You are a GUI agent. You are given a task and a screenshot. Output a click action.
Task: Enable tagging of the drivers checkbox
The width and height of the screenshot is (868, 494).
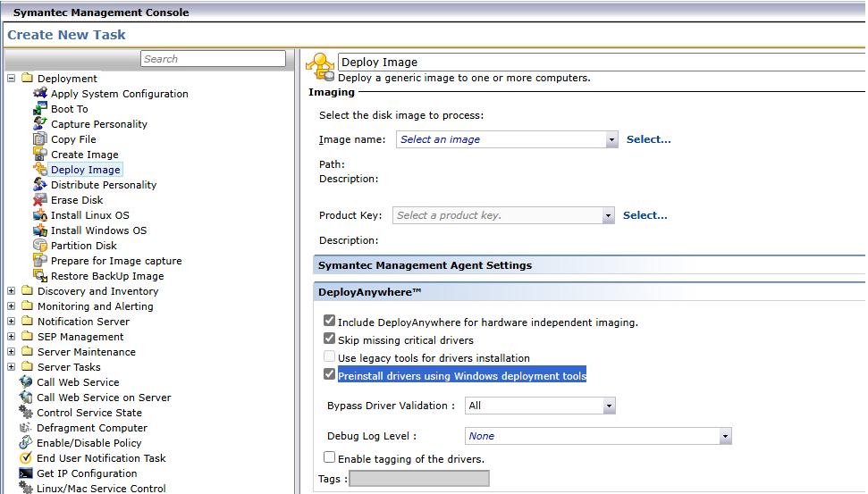[330, 457]
